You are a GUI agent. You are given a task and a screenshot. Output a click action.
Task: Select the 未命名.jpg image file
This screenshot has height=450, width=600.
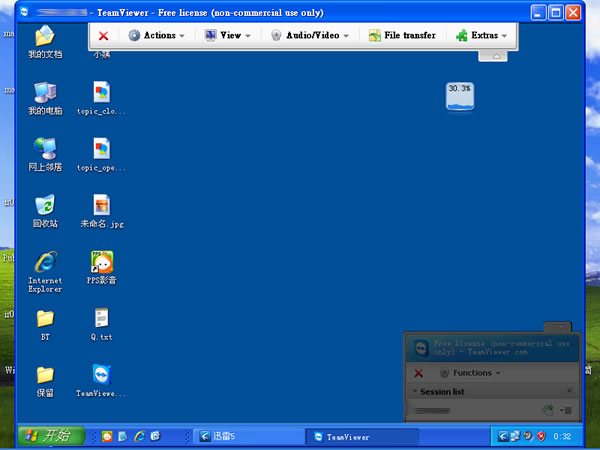pos(102,206)
